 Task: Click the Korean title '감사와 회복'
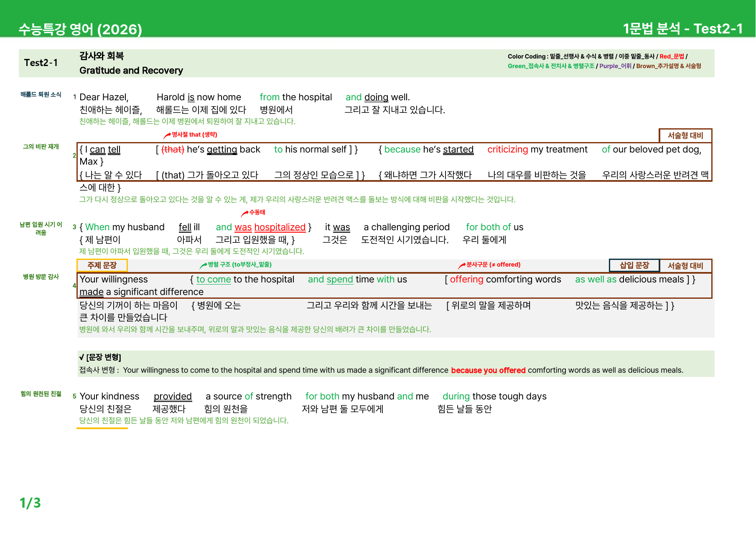click(102, 56)
